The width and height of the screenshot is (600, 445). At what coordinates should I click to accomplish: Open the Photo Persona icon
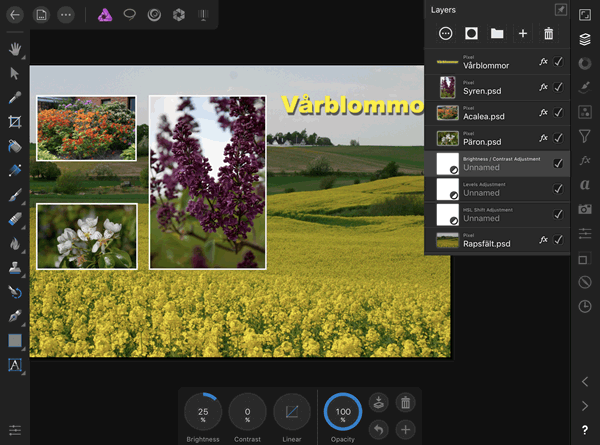coord(104,15)
